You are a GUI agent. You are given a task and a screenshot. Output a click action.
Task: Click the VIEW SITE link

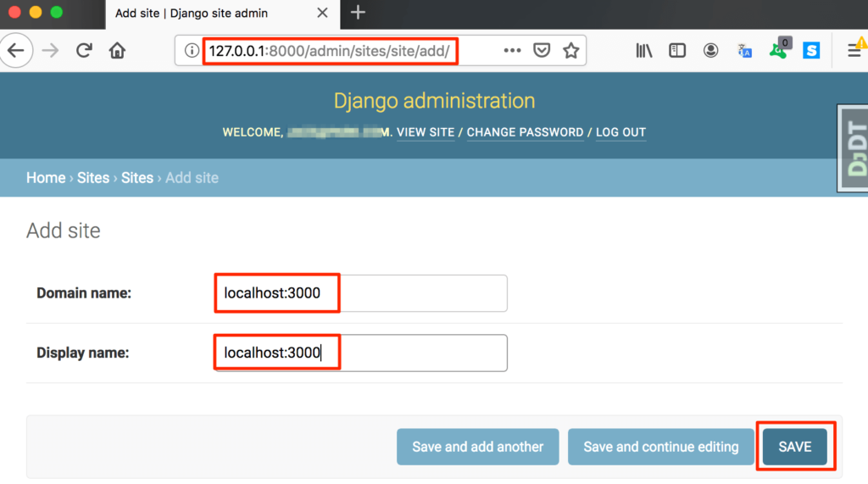[426, 132]
